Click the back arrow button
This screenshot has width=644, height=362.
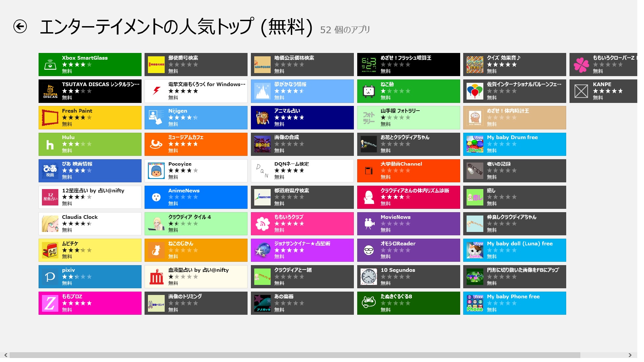(x=20, y=26)
